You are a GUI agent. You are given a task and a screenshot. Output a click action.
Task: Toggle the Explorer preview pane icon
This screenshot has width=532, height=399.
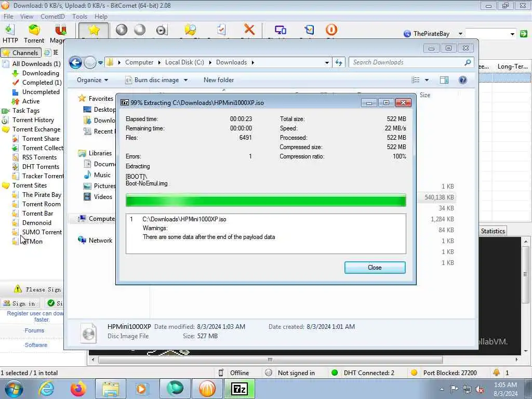[444, 80]
